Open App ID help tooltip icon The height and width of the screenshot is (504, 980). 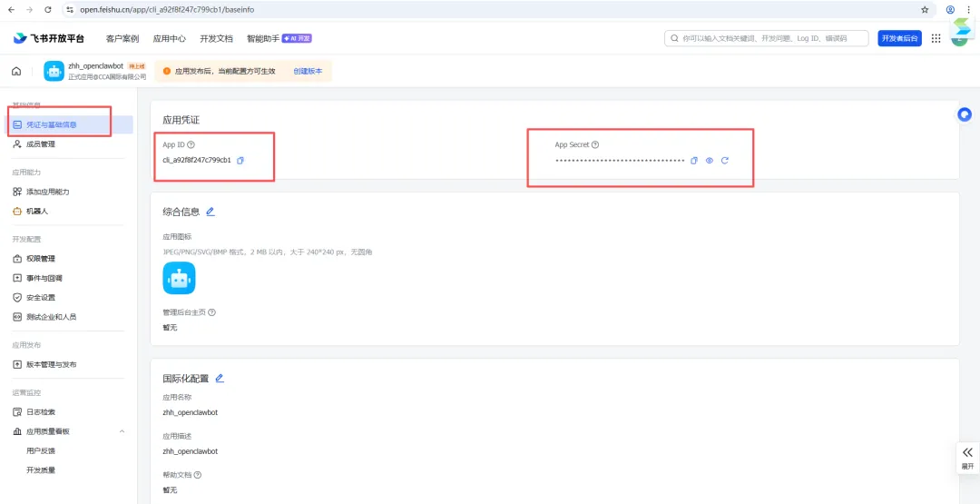tap(191, 144)
